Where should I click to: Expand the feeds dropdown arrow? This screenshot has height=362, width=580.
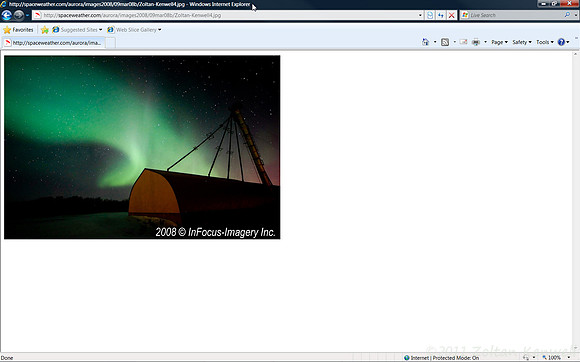454,42
